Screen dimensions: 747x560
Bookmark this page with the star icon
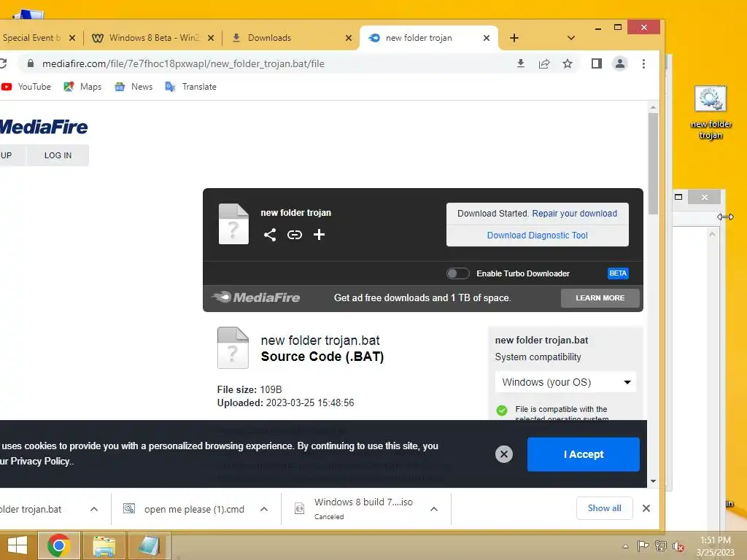tap(568, 63)
